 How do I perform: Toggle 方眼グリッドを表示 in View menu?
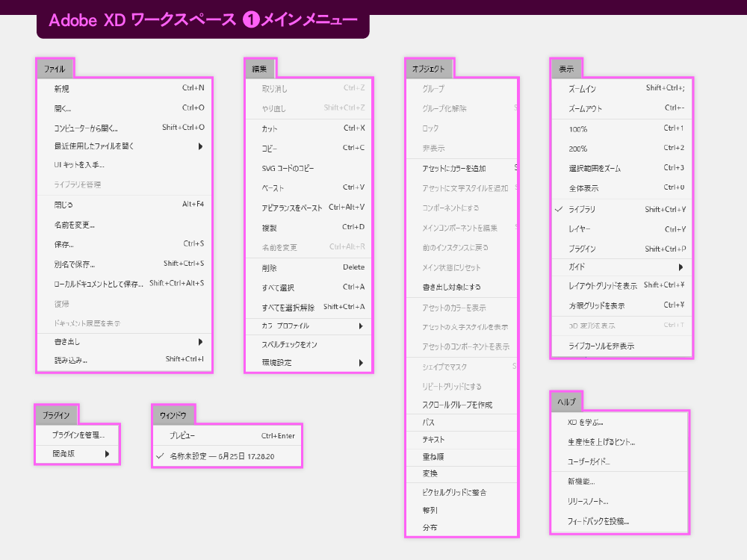click(x=622, y=305)
